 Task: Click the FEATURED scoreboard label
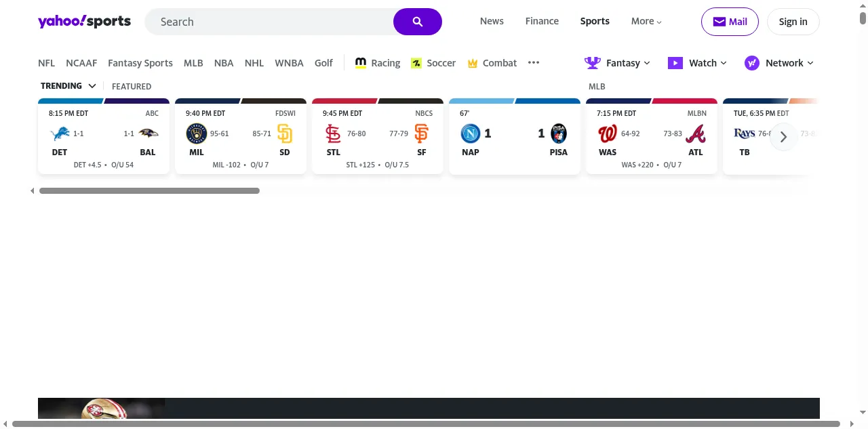(132, 87)
